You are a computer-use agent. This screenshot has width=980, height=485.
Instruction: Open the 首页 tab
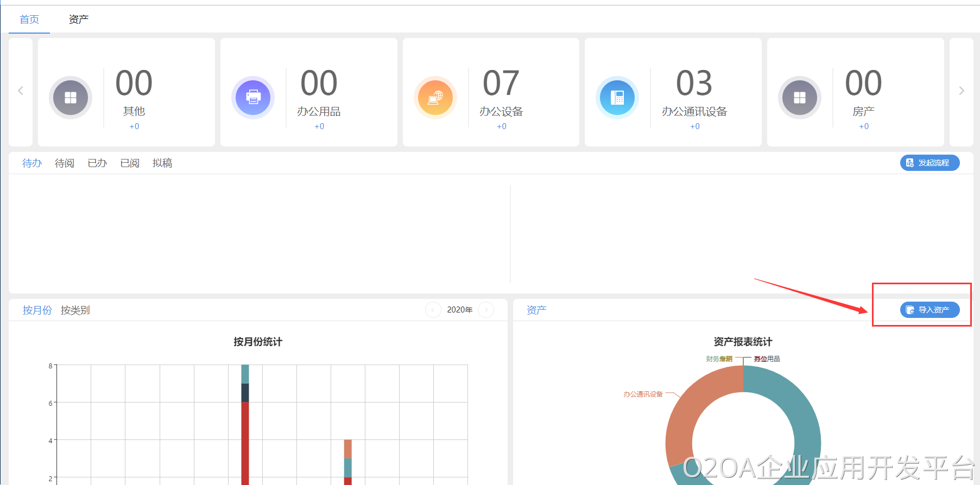pyautogui.click(x=29, y=20)
